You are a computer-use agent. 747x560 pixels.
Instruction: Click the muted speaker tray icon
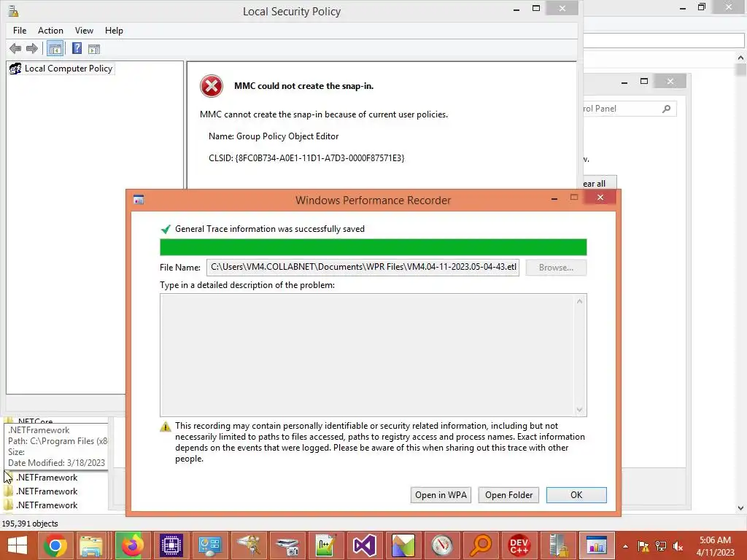pyautogui.click(x=678, y=546)
